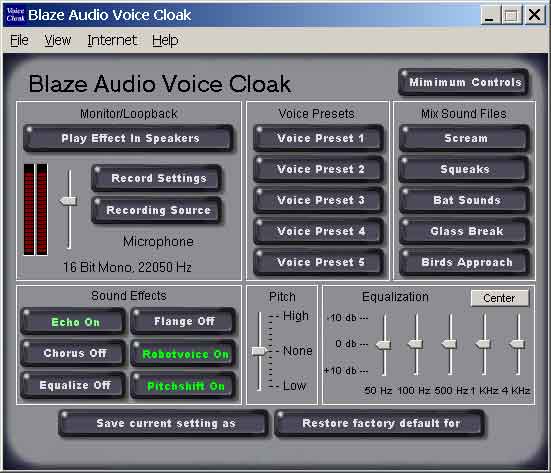
Task: Open Record Settings
Action: point(157,178)
